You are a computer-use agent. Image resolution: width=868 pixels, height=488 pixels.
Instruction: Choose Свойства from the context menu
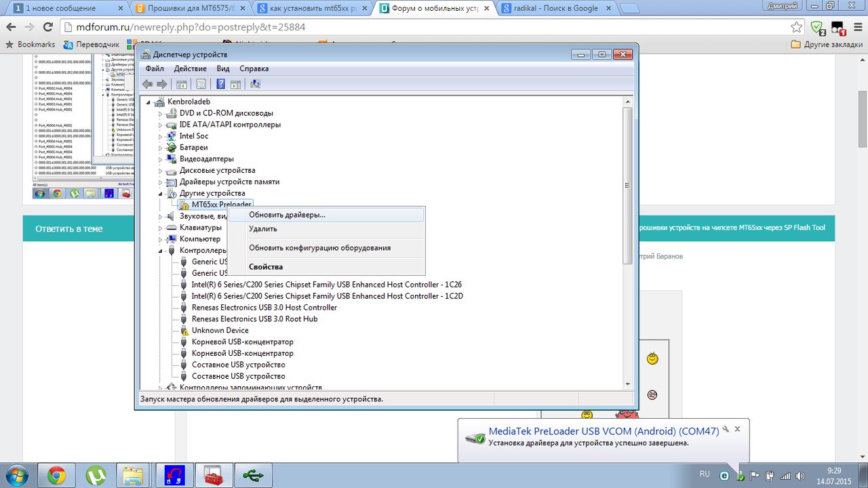265,267
